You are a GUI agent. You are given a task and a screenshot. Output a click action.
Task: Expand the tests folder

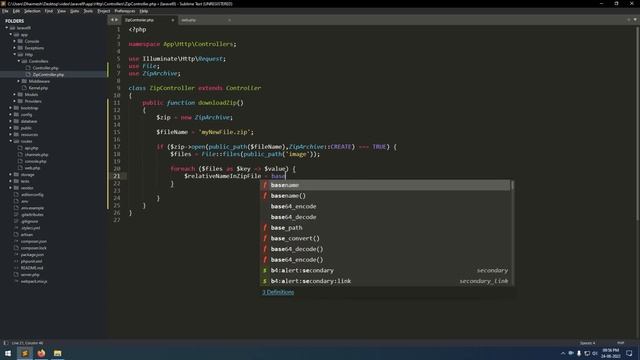coord(11,181)
